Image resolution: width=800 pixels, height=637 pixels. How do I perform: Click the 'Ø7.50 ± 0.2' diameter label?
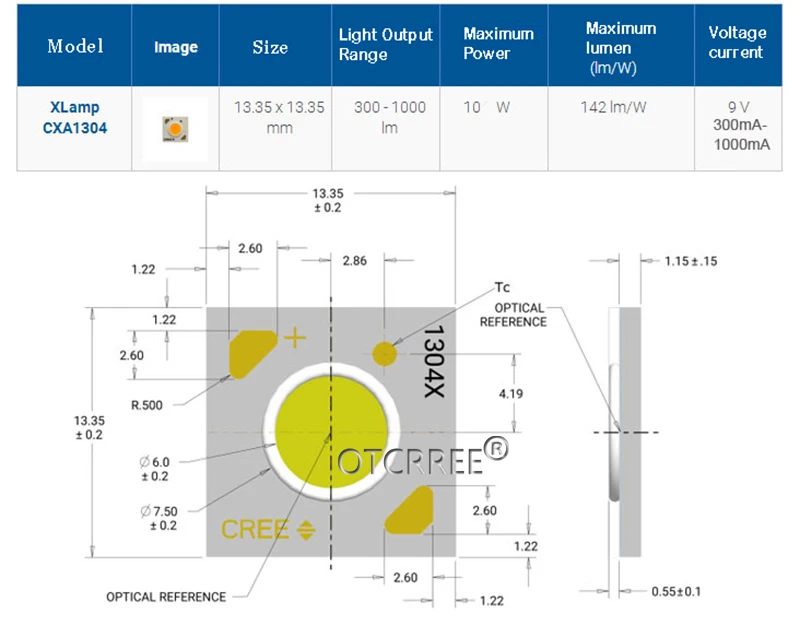click(x=159, y=518)
